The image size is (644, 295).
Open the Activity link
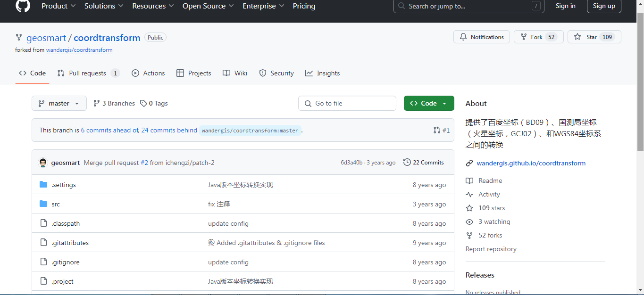(483, 194)
